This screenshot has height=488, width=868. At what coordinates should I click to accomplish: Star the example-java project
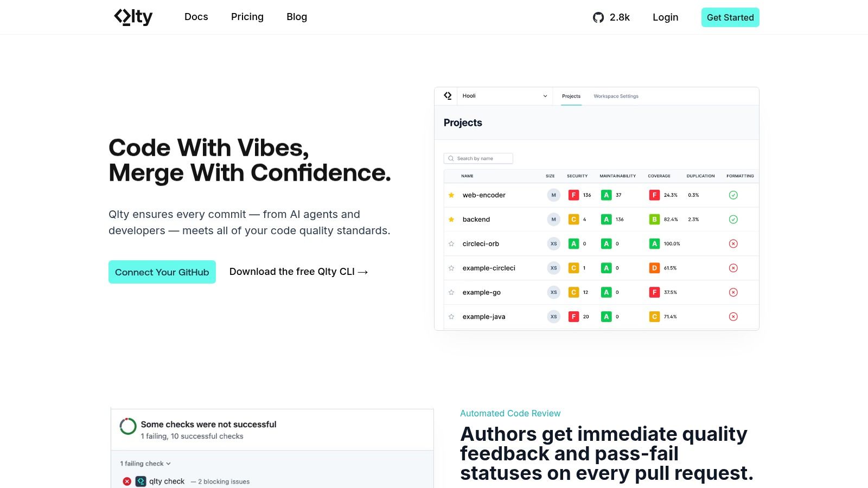click(451, 317)
